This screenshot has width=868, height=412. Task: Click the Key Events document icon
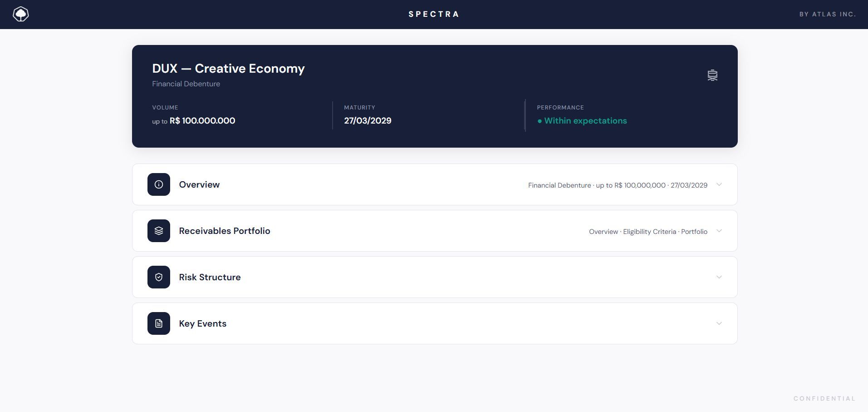coord(159,323)
